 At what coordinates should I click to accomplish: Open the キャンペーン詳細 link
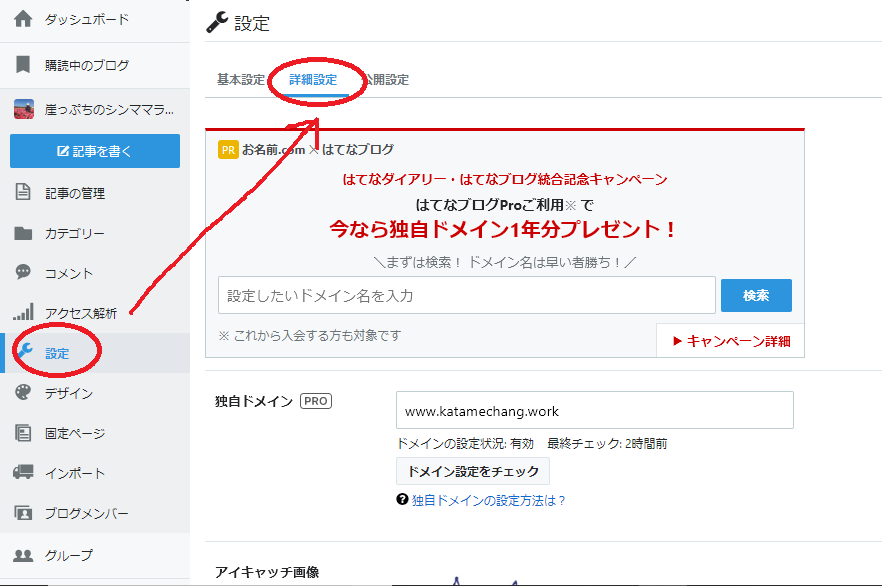click(731, 341)
